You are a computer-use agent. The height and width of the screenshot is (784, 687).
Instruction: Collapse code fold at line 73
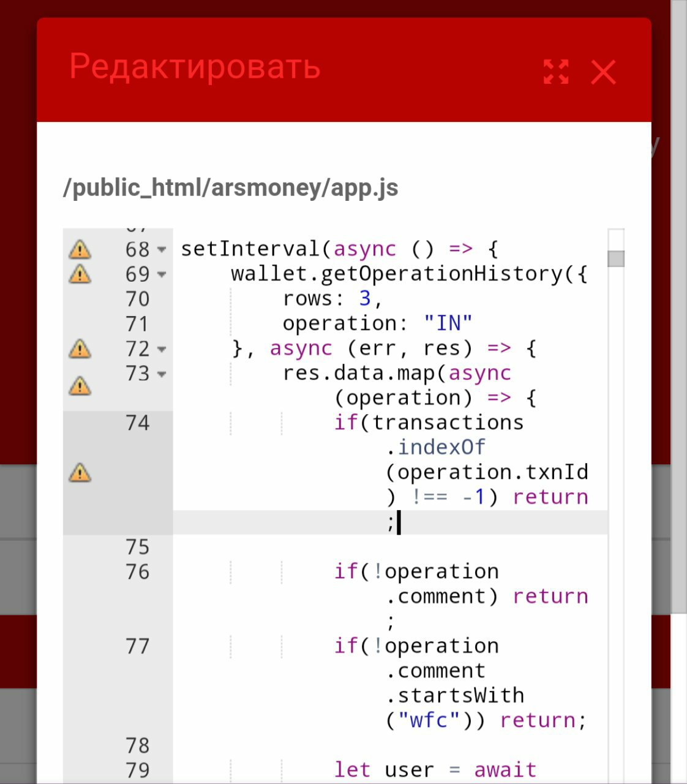(162, 374)
